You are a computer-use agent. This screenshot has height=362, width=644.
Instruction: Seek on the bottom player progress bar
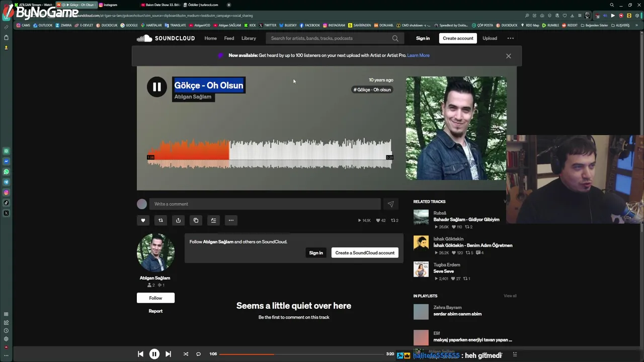click(x=301, y=354)
